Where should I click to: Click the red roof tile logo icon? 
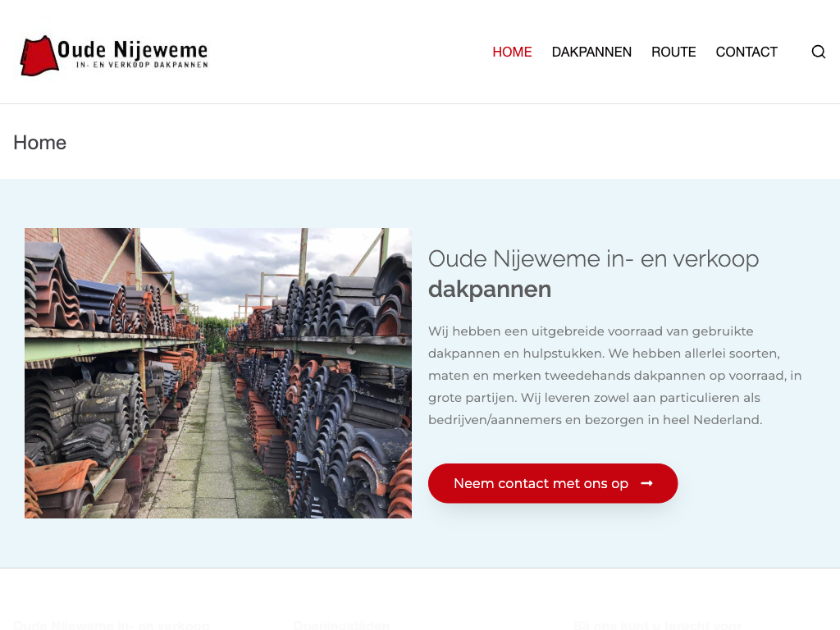tap(39, 56)
